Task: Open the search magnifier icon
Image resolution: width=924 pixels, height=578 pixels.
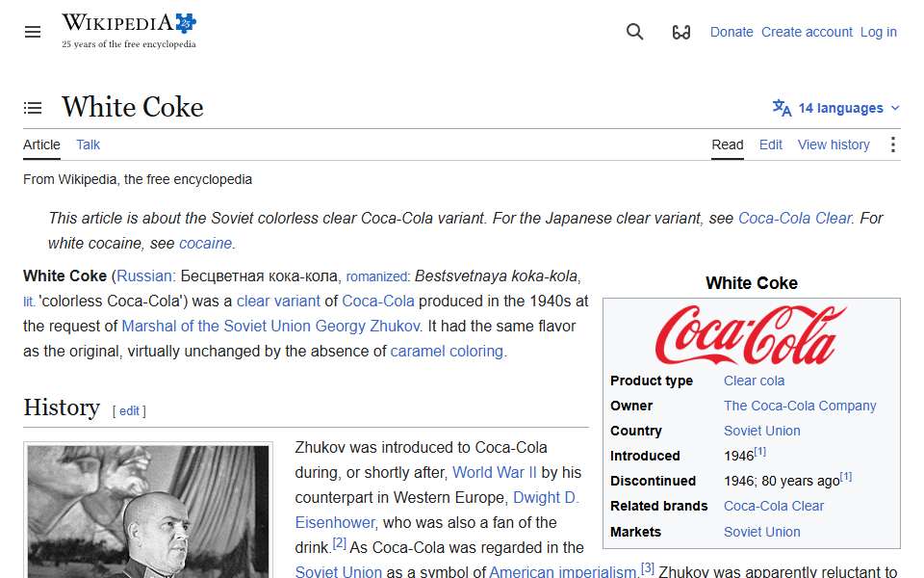Action: tap(634, 32)
